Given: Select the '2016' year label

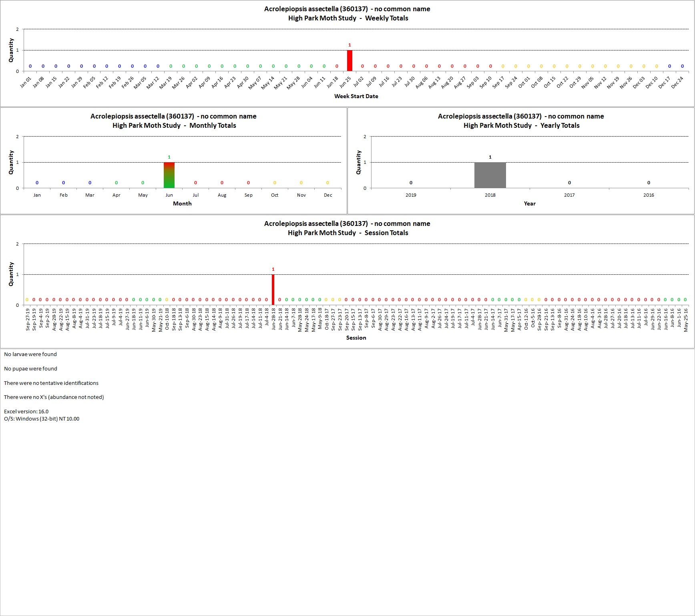Looking at the screenshot, I should (649, 195).
